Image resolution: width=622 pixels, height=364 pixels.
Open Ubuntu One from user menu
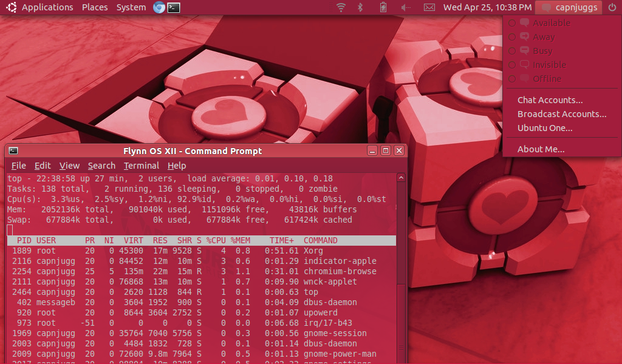pos(545,127)
